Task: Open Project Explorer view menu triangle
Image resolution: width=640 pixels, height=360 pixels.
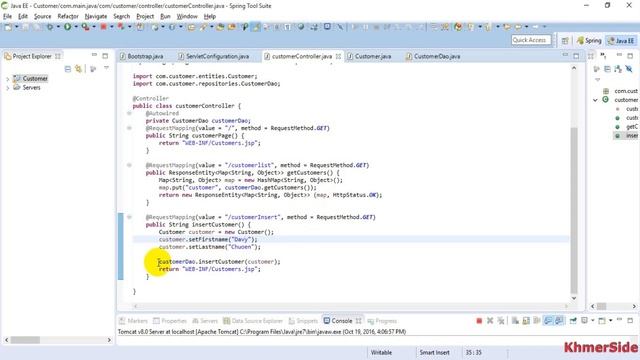Action: pos(107,68)
